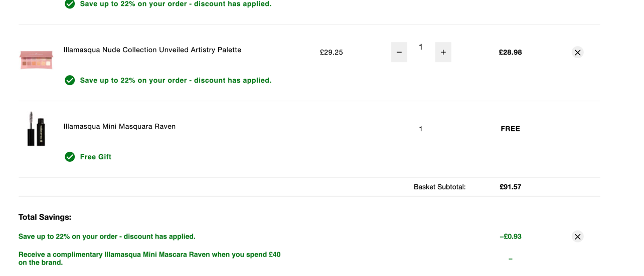This screenshot has height=276, width=644.
Task: Open Illamasqua Mini Masquara Raven product link
Action: pyautogui.click(x=119, y=127)
